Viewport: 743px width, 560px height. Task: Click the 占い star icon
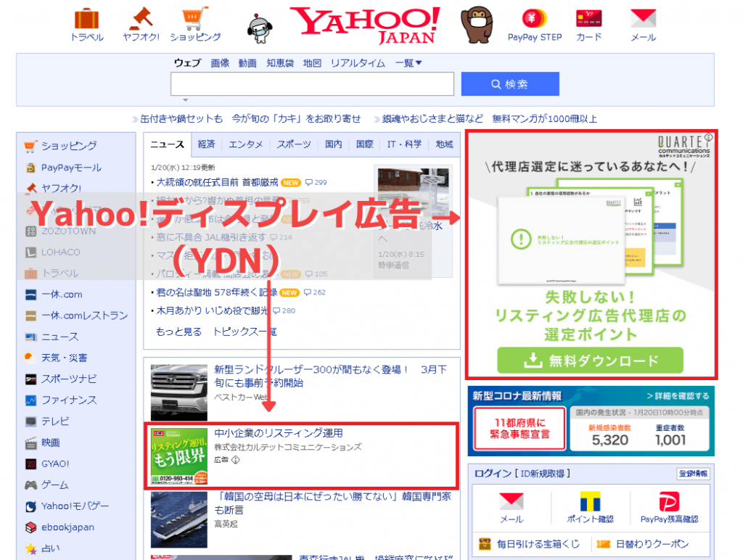coord(30,548)
